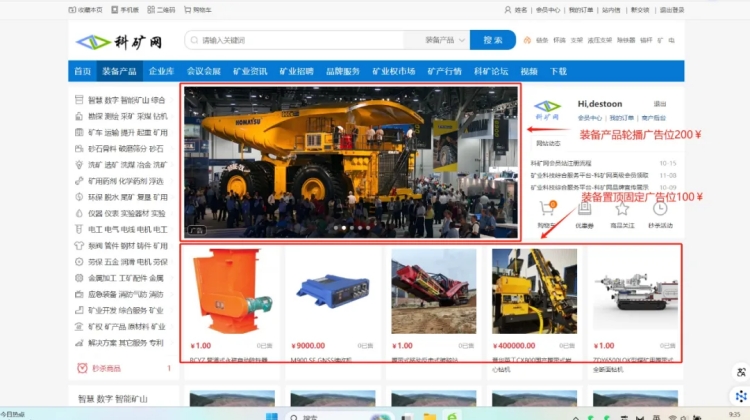This screenshot has height=420, width=750.
Task: Click the 秒杀商品 alarm icon in sidebar
Action: click(x=81, y=368)
